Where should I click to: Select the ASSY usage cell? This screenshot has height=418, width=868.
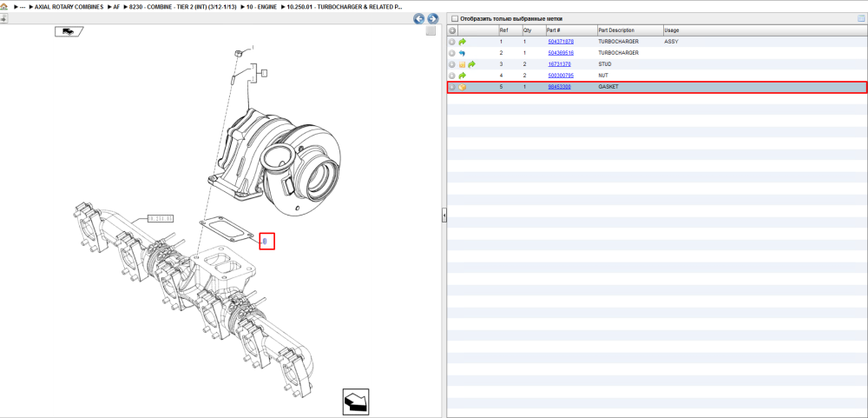[672, 42]
